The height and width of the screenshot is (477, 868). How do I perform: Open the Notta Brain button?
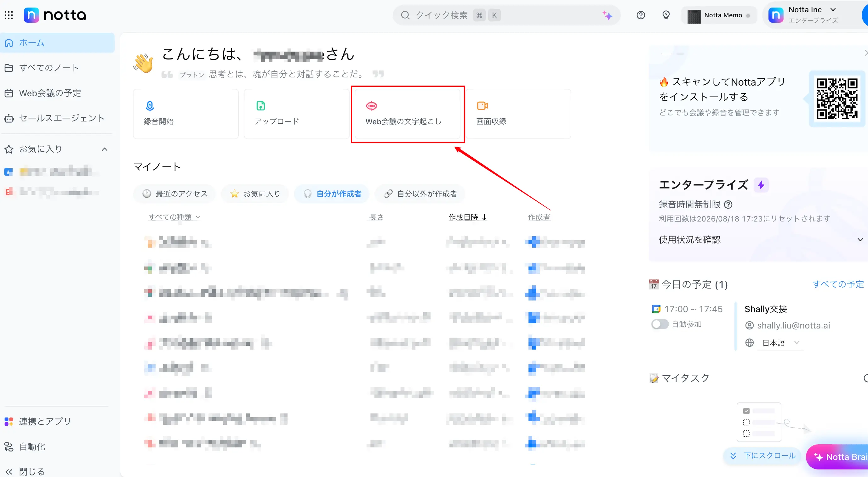click(x=837, y=457)
